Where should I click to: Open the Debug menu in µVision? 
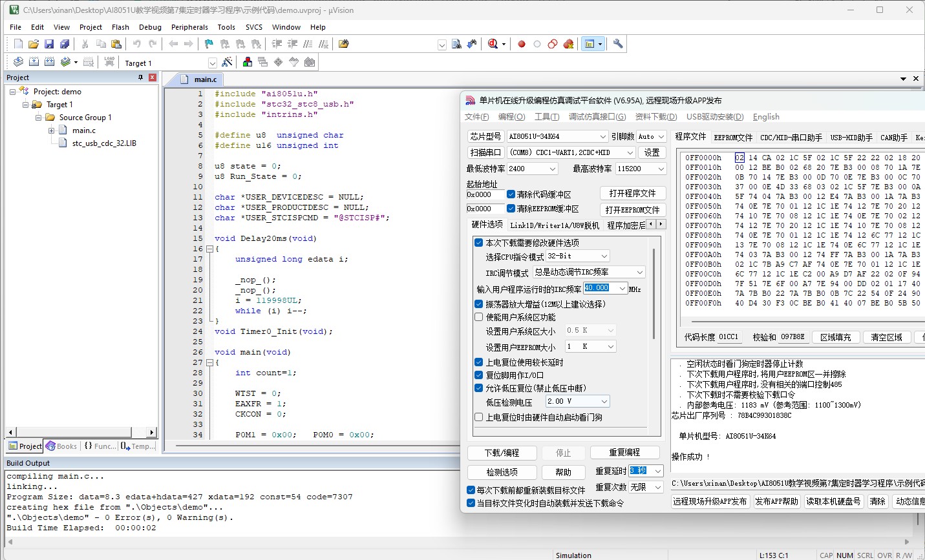[x=150, y=27]
